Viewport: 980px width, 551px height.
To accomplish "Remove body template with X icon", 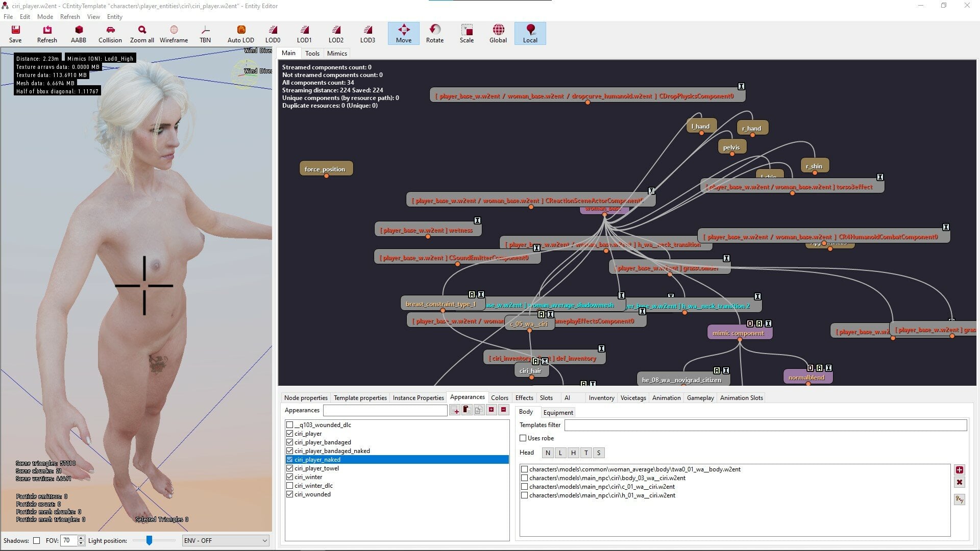I will pos(960,482).
